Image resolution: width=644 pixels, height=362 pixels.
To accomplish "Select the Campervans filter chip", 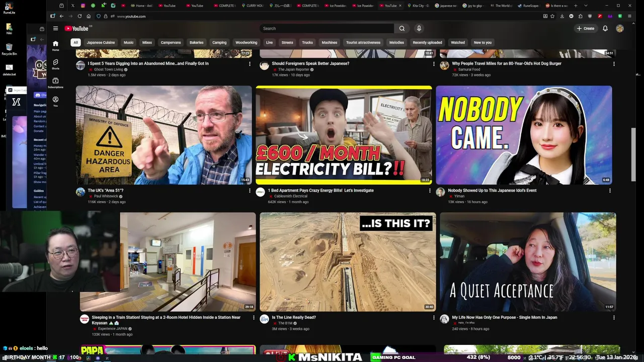I will (x=171, y=43).
